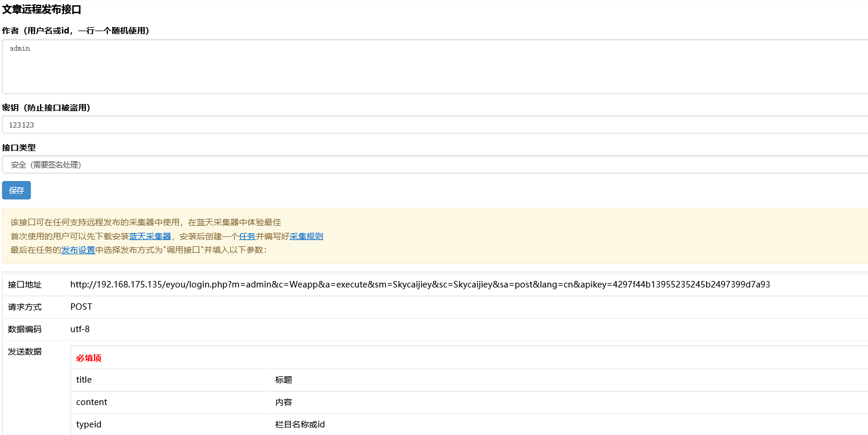Click the 保存 (Save) button

(x=16, y=190)
